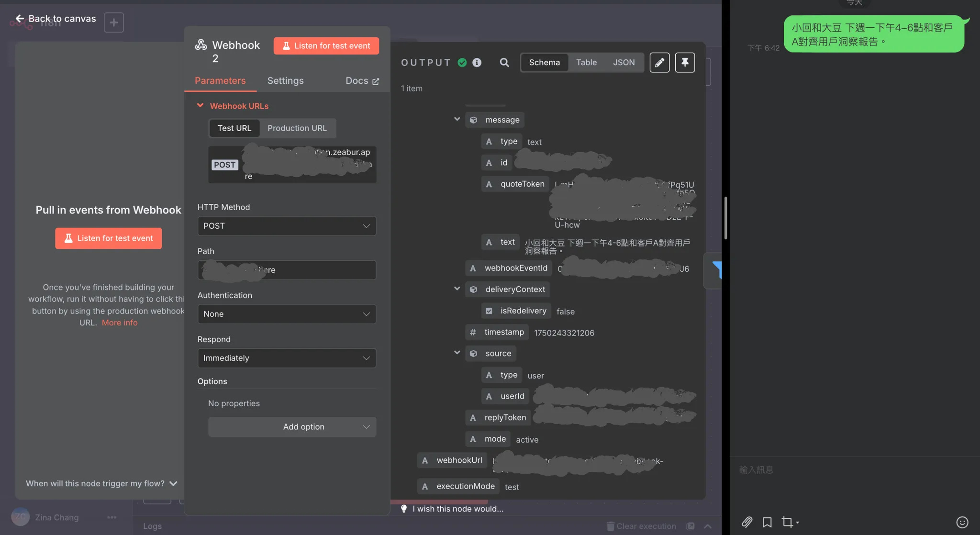Click the info icon beside OUTPUT
The height and width of the screenshot is (535, 980).
coord(477,62)
